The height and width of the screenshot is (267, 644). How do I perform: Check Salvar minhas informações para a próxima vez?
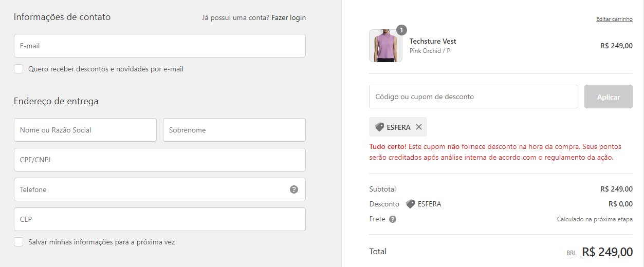[x=19, y=242]
